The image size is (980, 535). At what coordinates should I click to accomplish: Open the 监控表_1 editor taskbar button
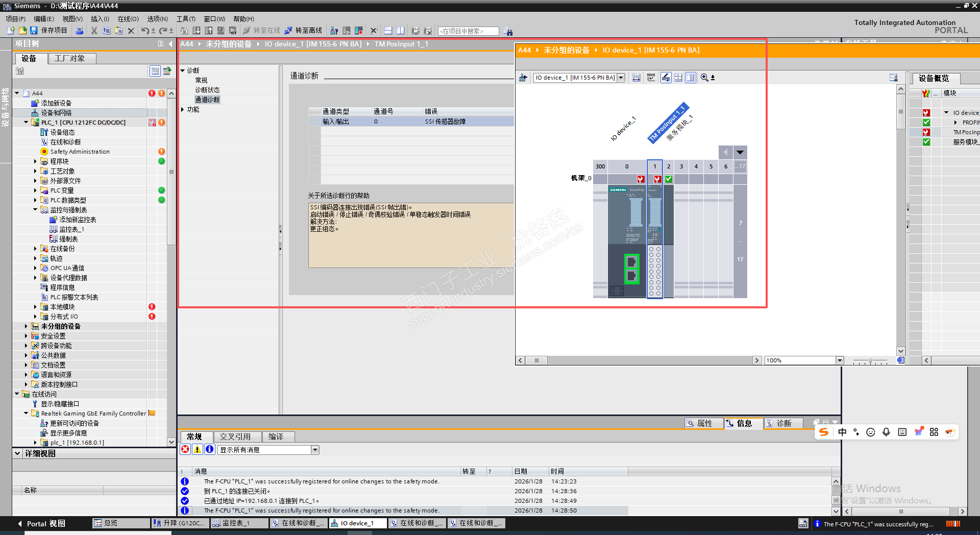coord(239,523)
